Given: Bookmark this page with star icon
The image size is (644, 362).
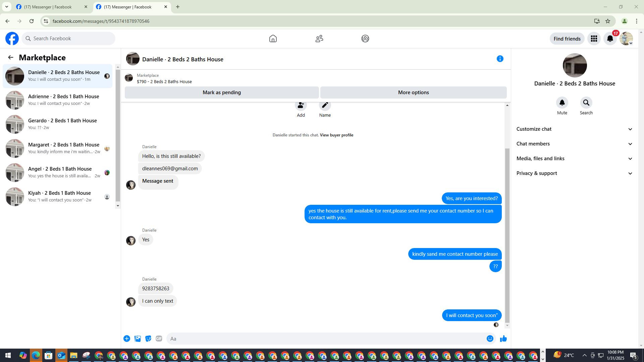Looking at the screenshot, I should tap(608, 21).
